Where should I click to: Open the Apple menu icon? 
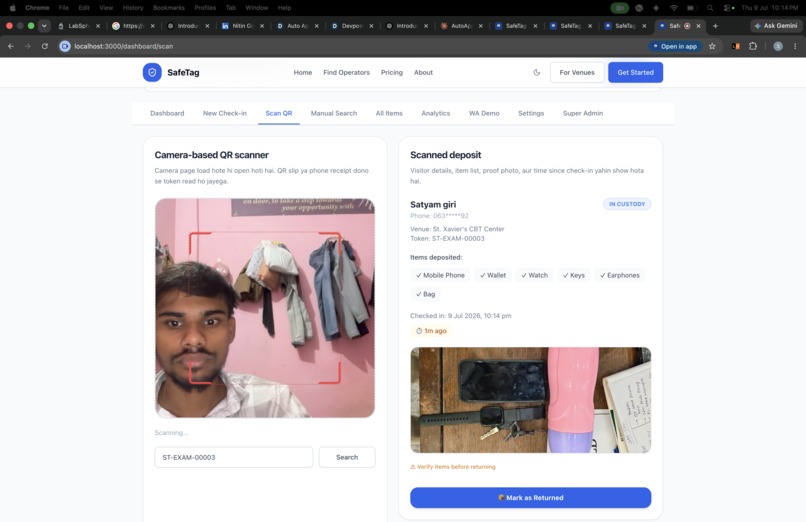12,8
